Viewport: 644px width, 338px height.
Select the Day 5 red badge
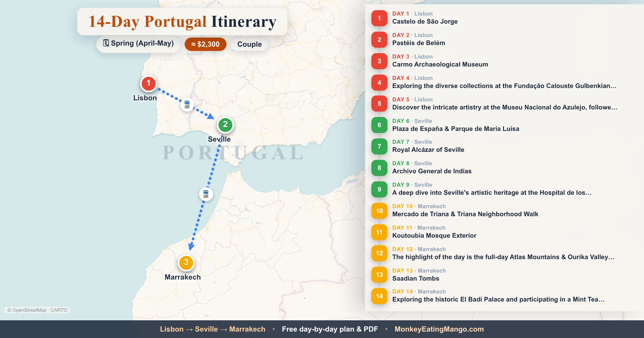(379, 104)
